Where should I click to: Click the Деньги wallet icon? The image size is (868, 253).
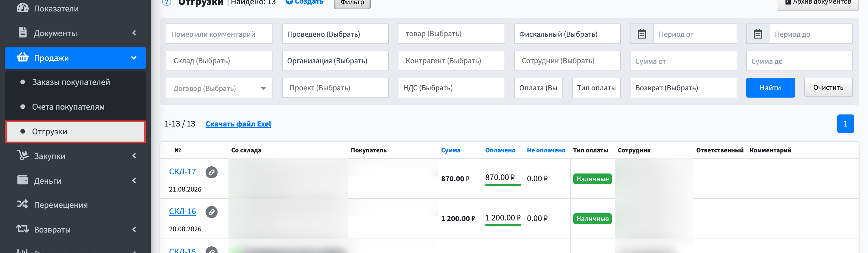[x=23, y=180]
